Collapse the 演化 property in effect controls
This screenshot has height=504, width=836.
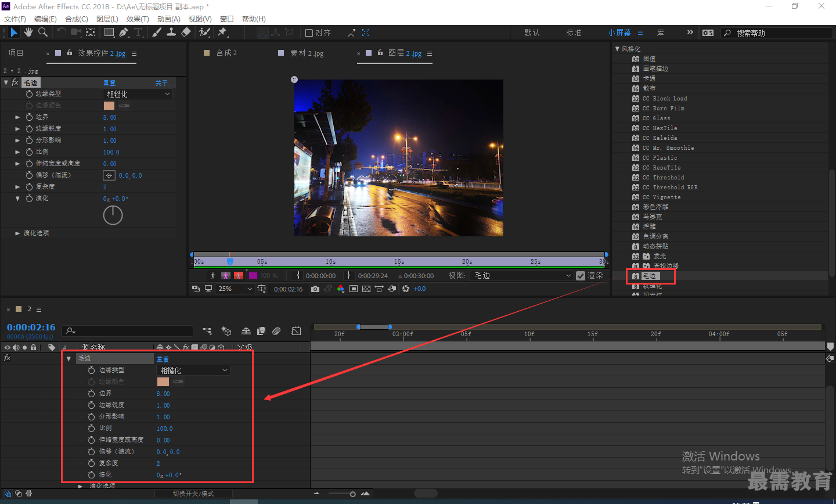[17, 199]
